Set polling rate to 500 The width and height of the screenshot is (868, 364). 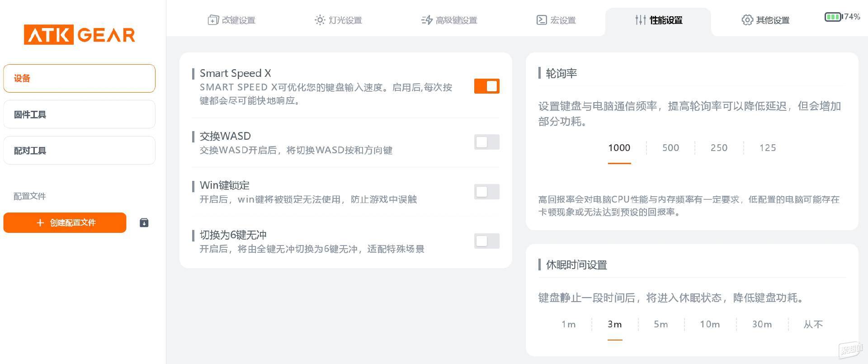tap(670, 148)
